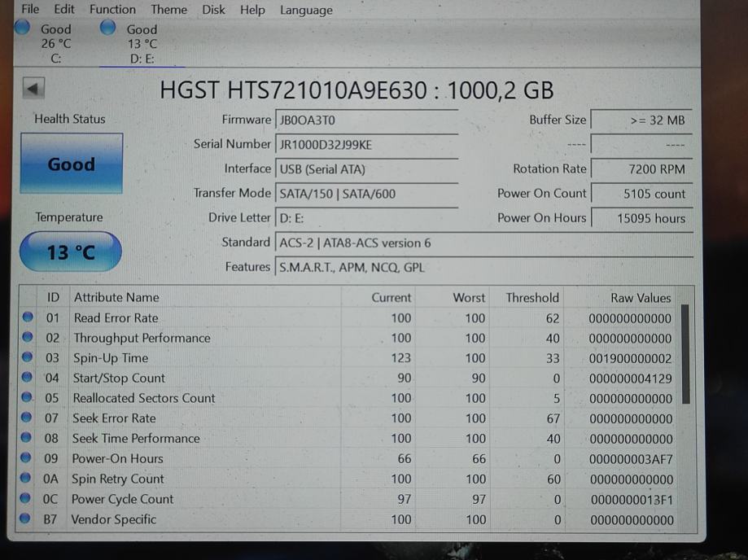The image size is (748, 560).
Task: Open the Disk menu
Action: coord(213,10)
